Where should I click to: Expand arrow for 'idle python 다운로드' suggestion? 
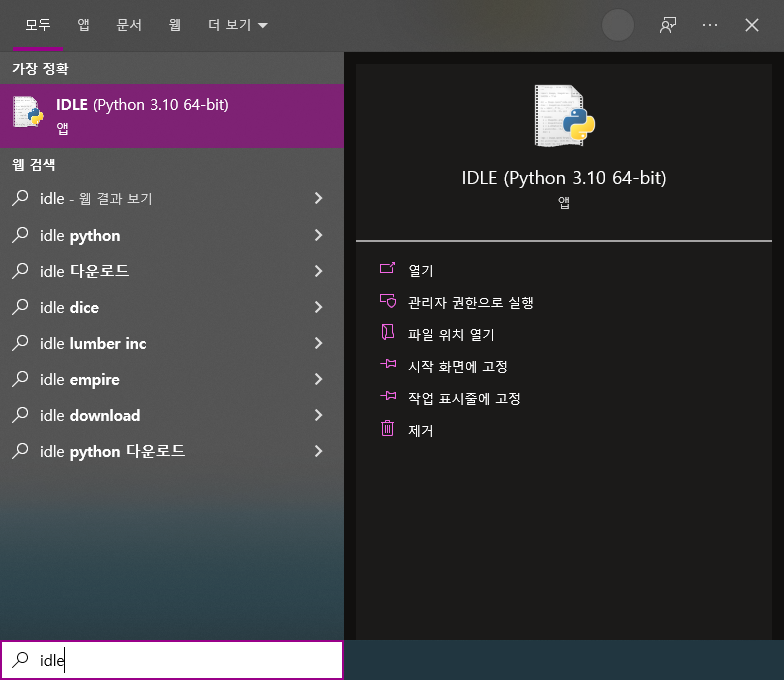point(318,451)
